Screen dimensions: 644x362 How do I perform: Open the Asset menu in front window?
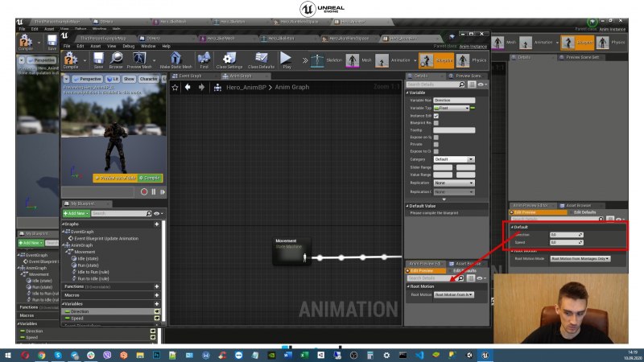click(x=96, y=47)
